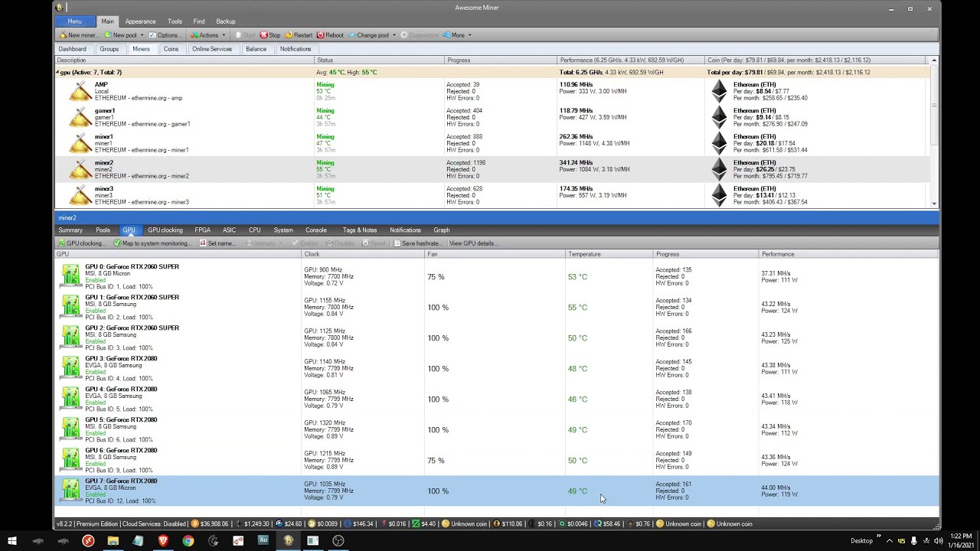Open the Graph detail tab
The width and height of the screenshot is (980, 551).
click(442, 230)
